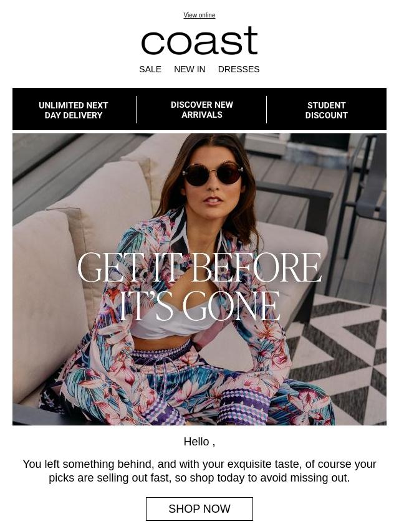Click divider between Discover and Student Discount
This screenshot has height=532, width=399.
tap(267, 110)
